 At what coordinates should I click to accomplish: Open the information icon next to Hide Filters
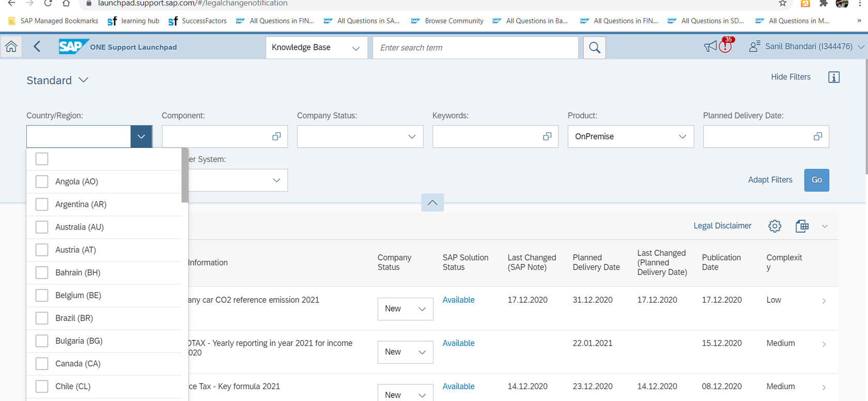(834, 77)
